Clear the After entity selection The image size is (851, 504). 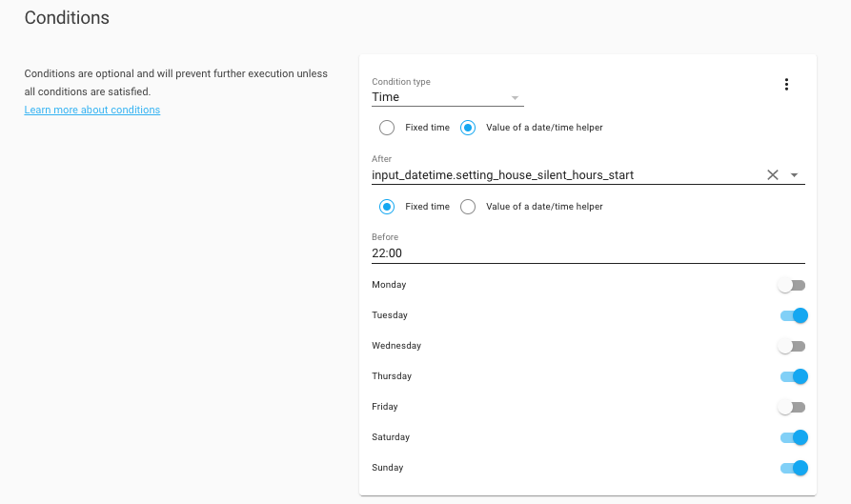773,175
